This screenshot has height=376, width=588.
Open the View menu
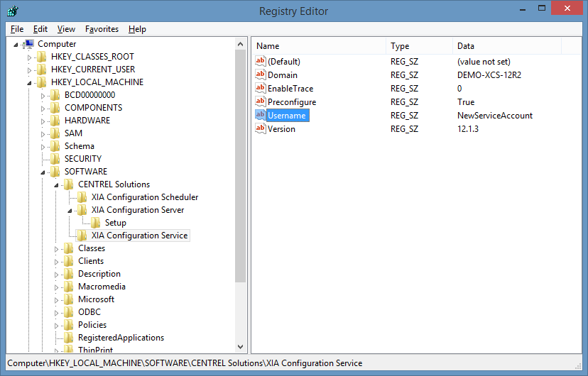pos(66,29)
